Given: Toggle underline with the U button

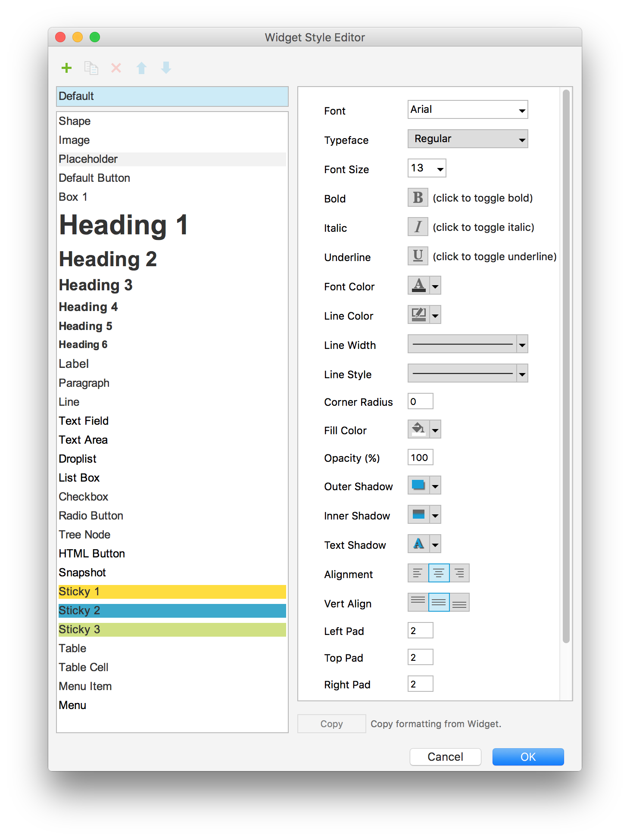Looking at the screenshot, I should click(x=418, y=256).
